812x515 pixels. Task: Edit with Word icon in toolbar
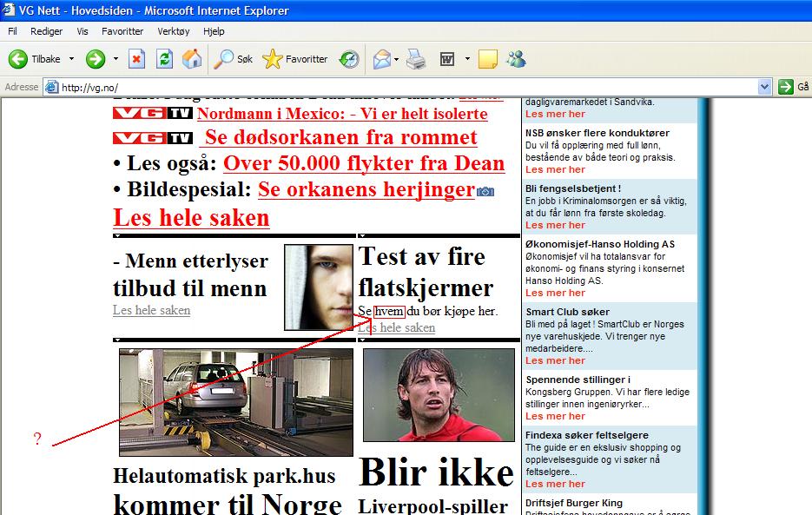click(447, 59)
